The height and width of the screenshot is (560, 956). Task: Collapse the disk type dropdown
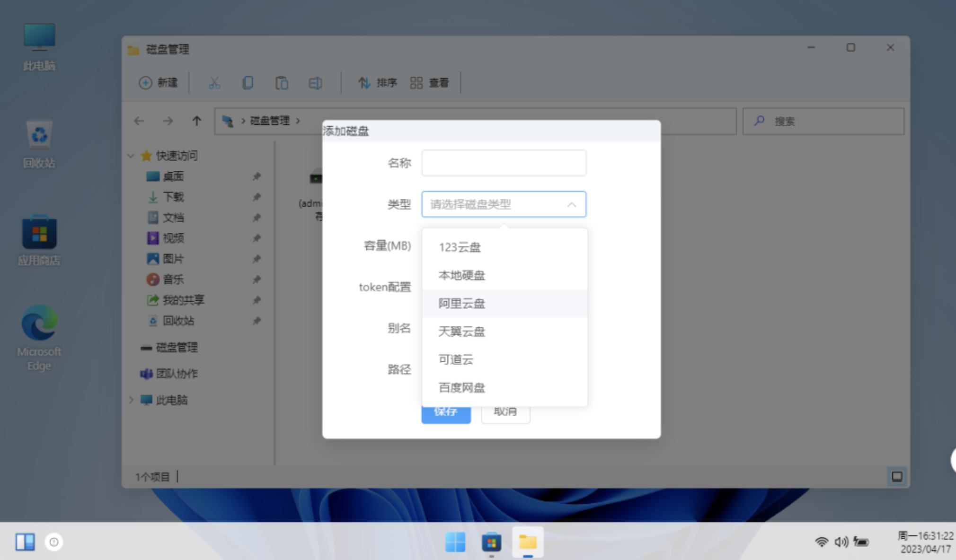(x=572, y=204)
